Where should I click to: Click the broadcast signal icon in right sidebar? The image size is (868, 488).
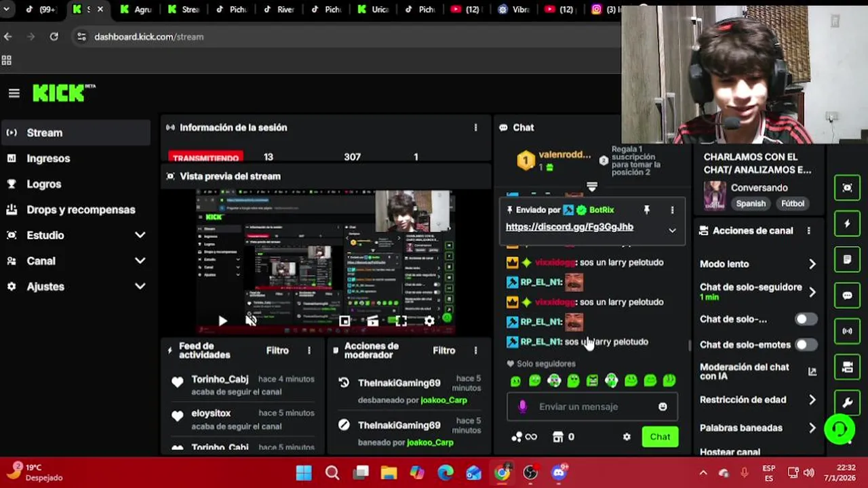pyautogui.click(x=847, y=331)
